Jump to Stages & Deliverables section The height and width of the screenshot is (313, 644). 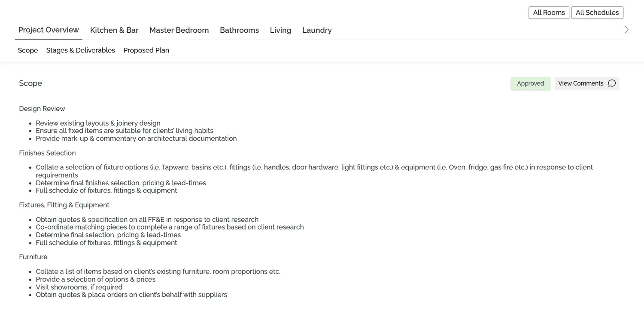(x=80, y=50)
